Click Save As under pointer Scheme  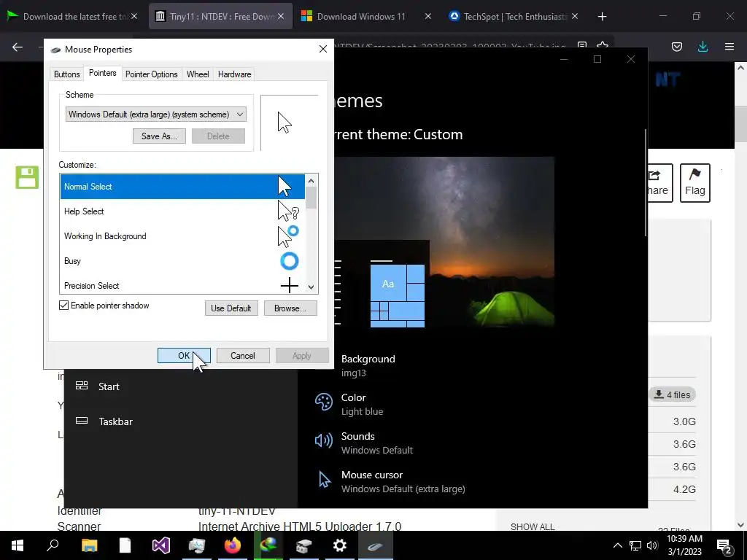click(159, 136)
